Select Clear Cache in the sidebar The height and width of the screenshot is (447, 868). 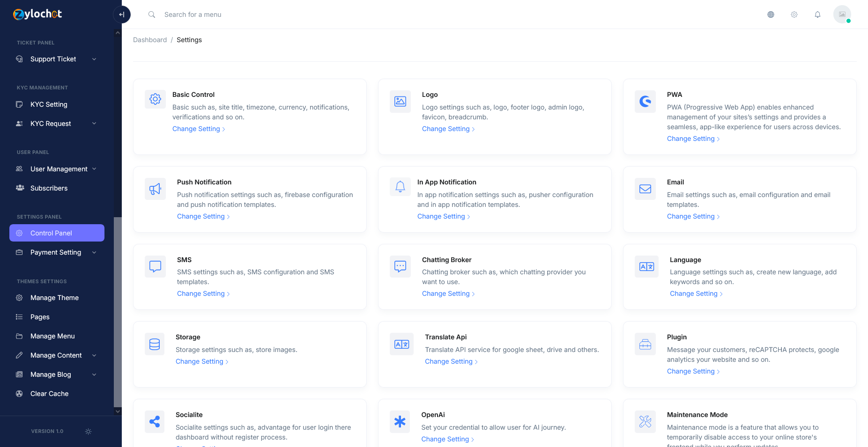coord(57,394)
